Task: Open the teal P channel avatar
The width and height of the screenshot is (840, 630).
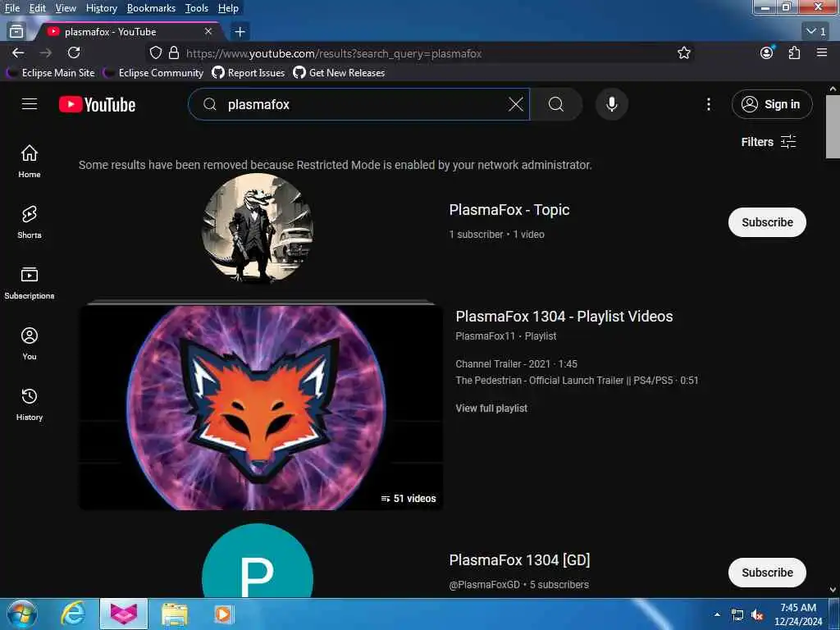Action: click(257, 560)
